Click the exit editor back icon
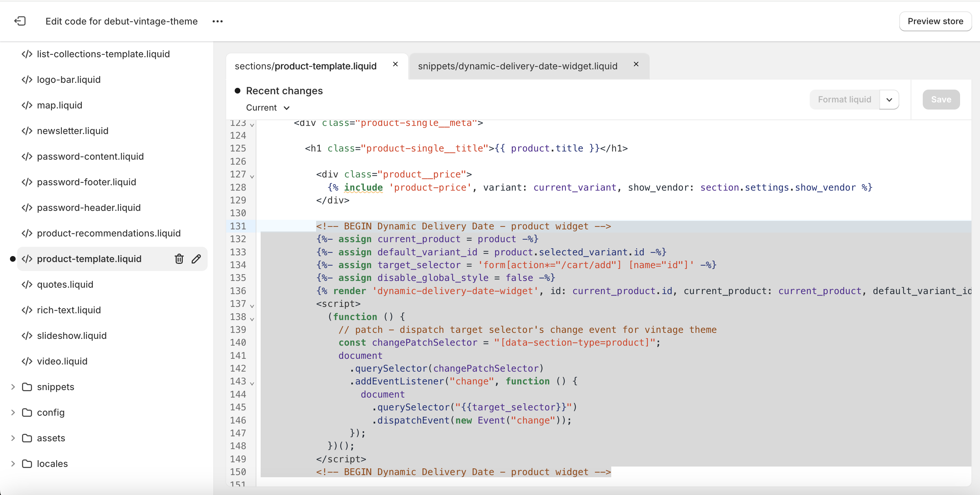 pos(20,21)
